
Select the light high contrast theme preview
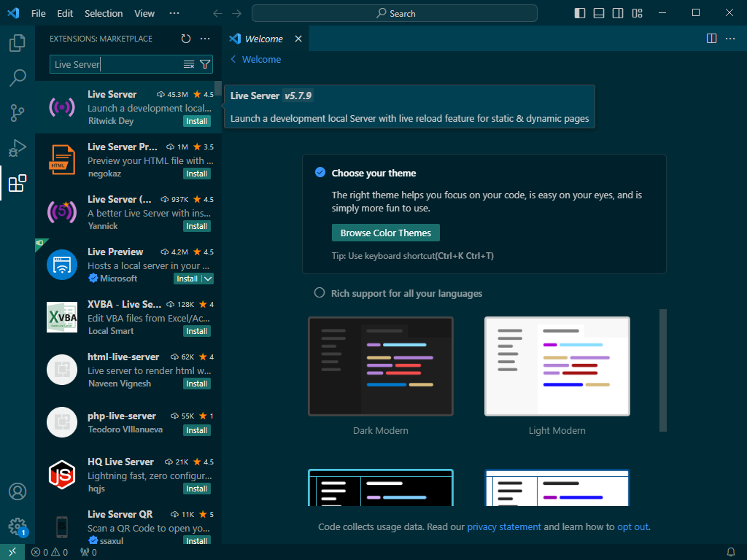click(557, 488)
